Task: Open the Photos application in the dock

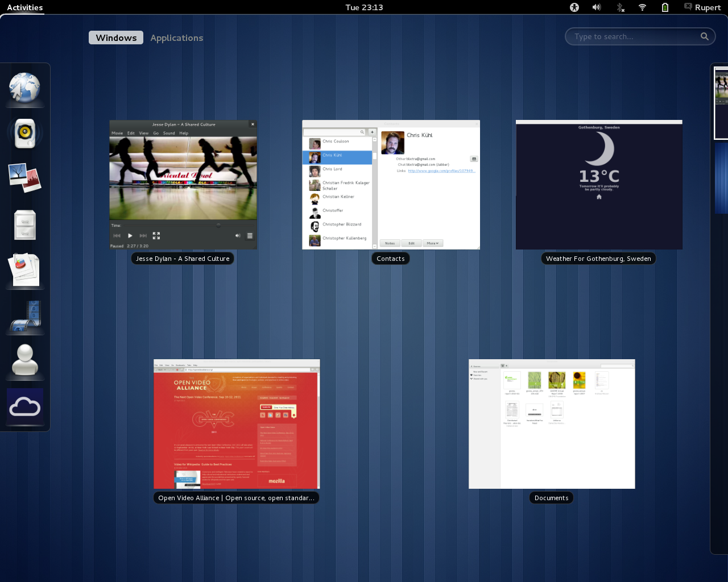Action: click(x=24, y=178)
